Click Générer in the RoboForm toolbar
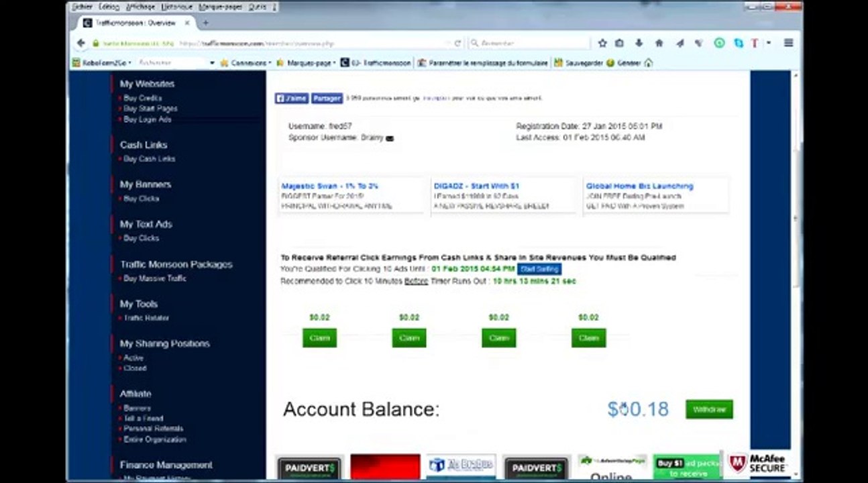Viewport: 868px width, 483px height. tap(624, 62)
